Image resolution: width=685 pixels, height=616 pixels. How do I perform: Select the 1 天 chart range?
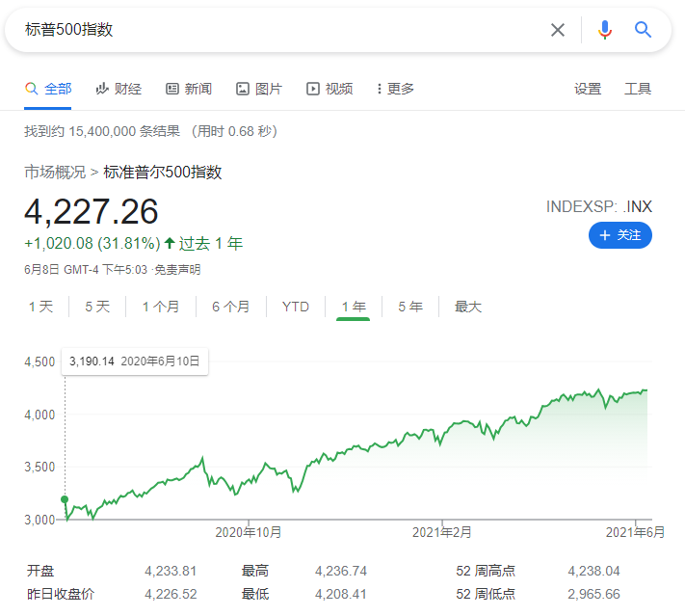pyautogui.click(x=41, y=307)
